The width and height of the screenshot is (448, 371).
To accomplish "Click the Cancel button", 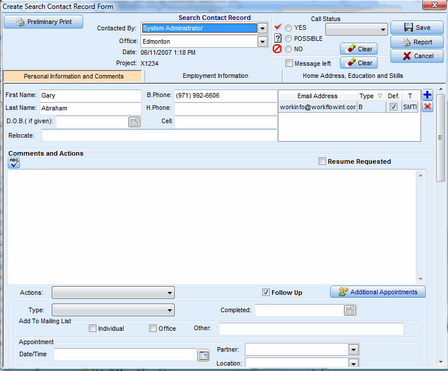I will (417, 56).
